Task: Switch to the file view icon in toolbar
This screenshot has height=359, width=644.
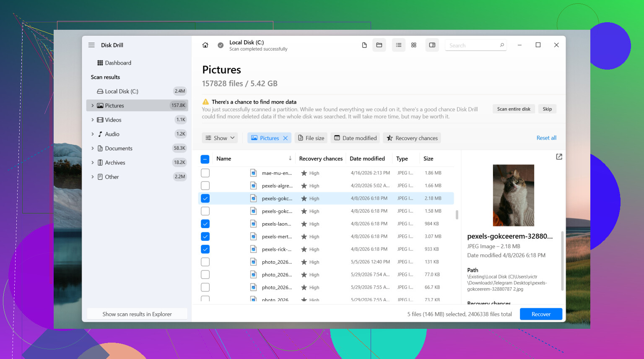Action: [364, 45]
